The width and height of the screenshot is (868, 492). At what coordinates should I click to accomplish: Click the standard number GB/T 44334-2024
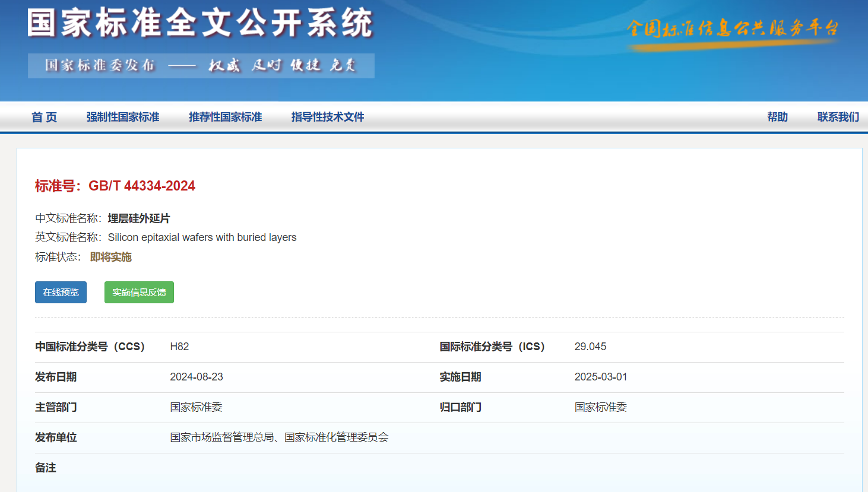[141, 186]
